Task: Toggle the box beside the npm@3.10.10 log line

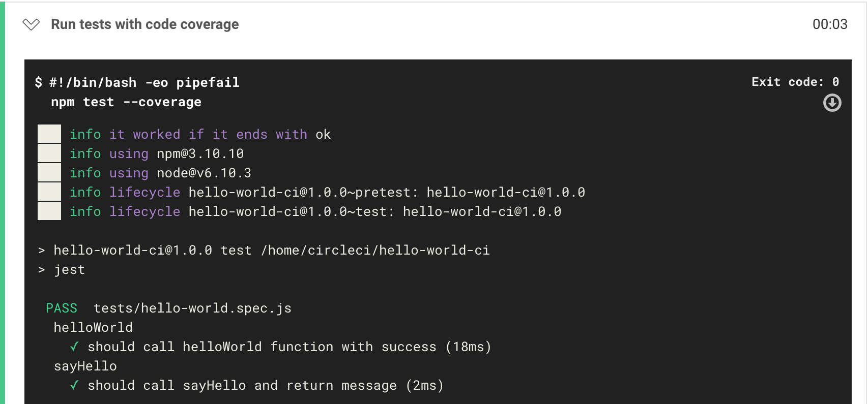Action: (49, 153)
